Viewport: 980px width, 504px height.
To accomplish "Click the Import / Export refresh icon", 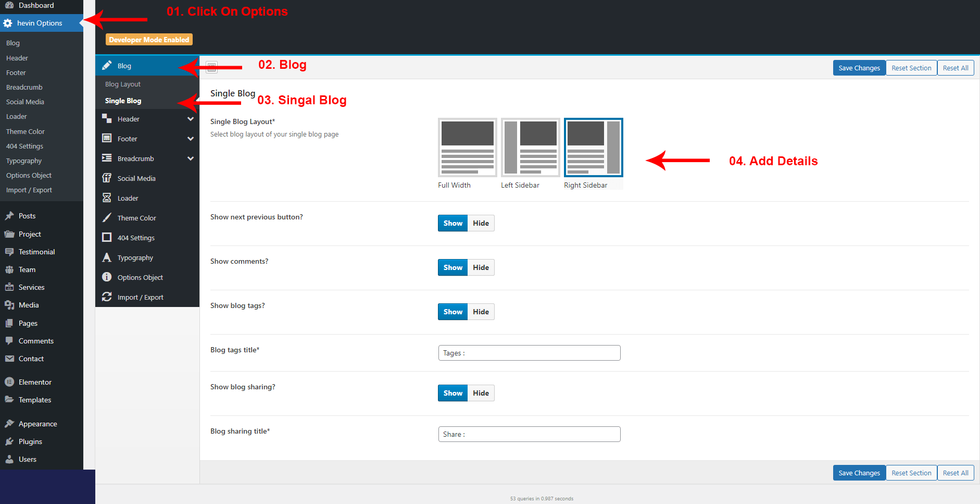I will 107,297.
